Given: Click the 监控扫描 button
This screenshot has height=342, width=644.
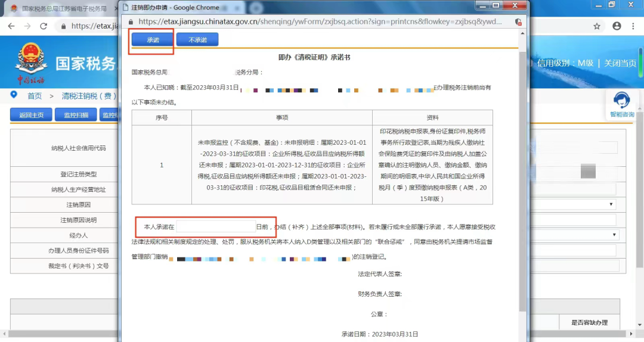Looking at the screenshot, I should [76, 115].
